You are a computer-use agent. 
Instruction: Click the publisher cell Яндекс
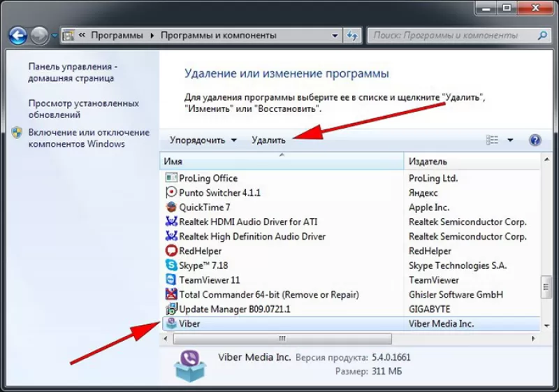click(x=423, y=193)
